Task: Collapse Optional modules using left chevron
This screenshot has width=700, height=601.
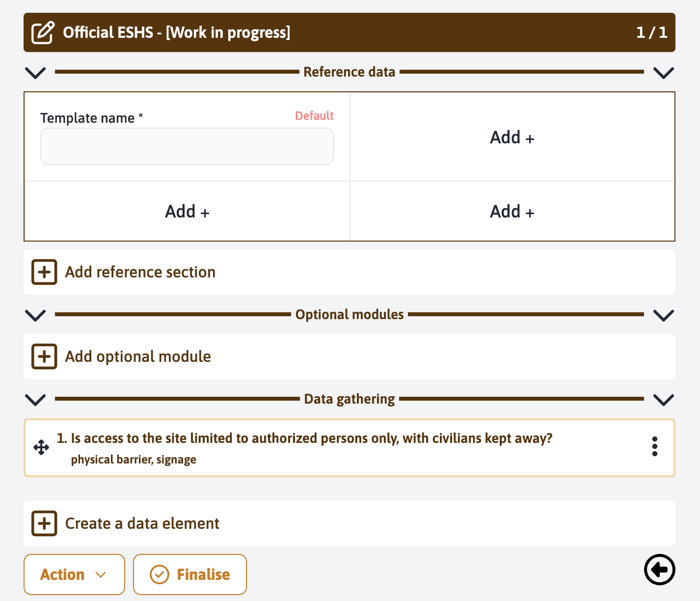Action: click(35, 315)
